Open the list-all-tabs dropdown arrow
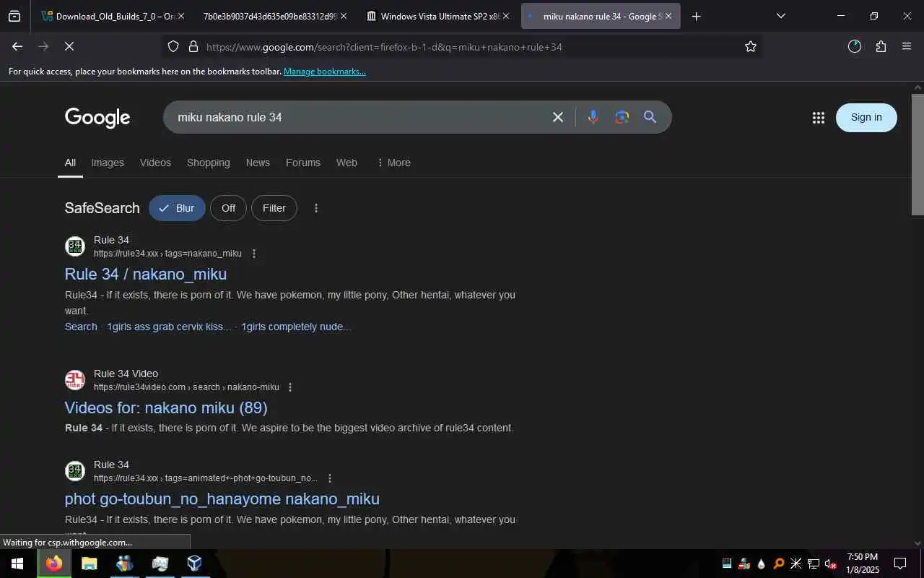Image resolution: width=924 pixels, height=578 pixels. point(780,16)
